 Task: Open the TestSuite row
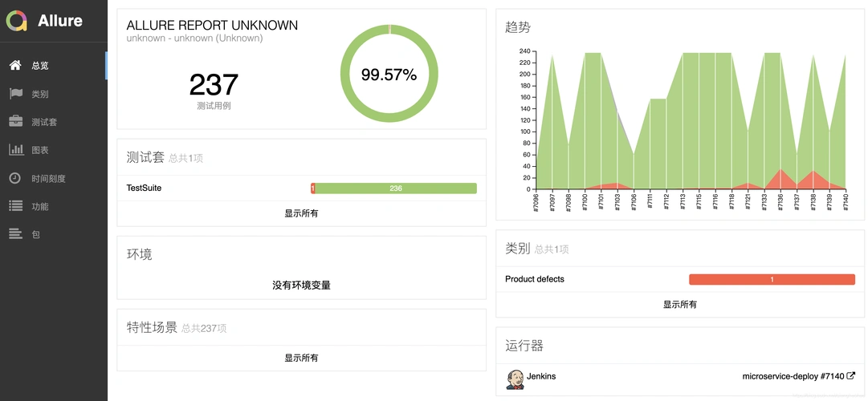[x=301, y=188]
